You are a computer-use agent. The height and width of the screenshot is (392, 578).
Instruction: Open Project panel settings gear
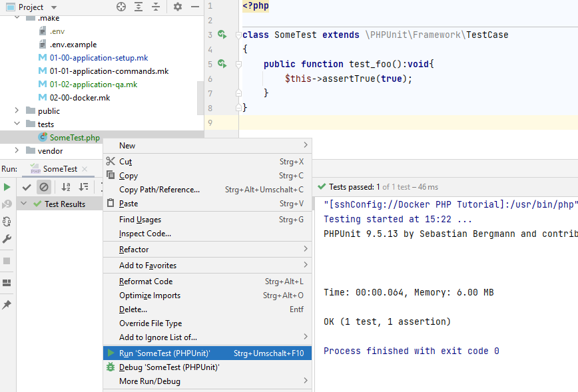(178, 7)
